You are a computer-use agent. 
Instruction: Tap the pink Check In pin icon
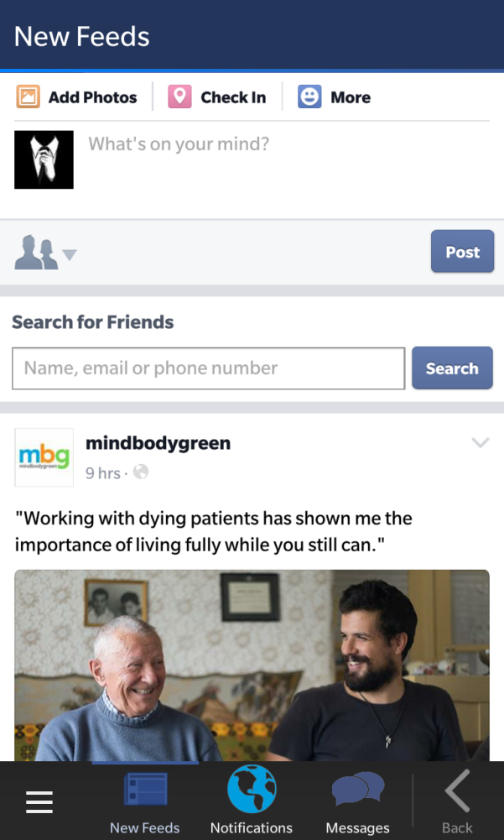coord(179,97)
